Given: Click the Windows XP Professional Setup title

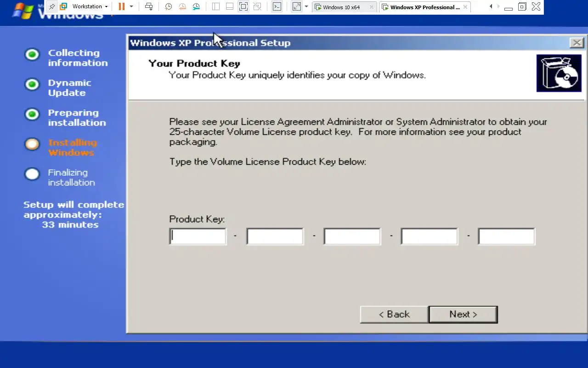Looking at the screenshot, I should [x=210, y=43].
